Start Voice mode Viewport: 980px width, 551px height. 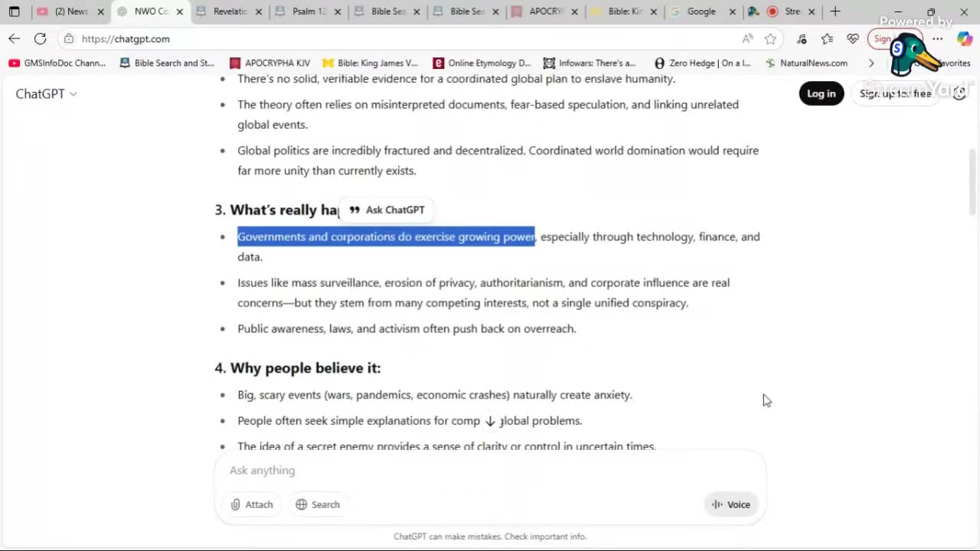click(x=731, y=504)
